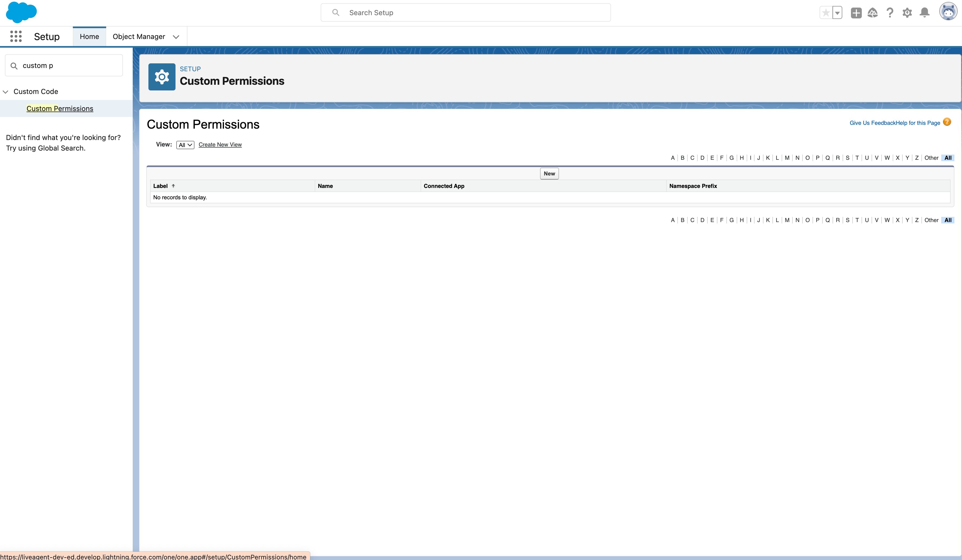This screenshot has height=560, width=962.
Task: Select the Other filter above the table
Action: (x=931, y=158)
